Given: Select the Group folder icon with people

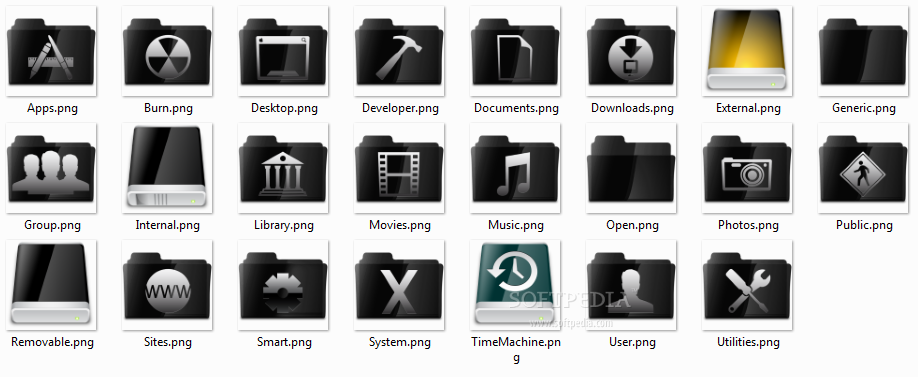Looking at the screenshot, I should [51, 168].
